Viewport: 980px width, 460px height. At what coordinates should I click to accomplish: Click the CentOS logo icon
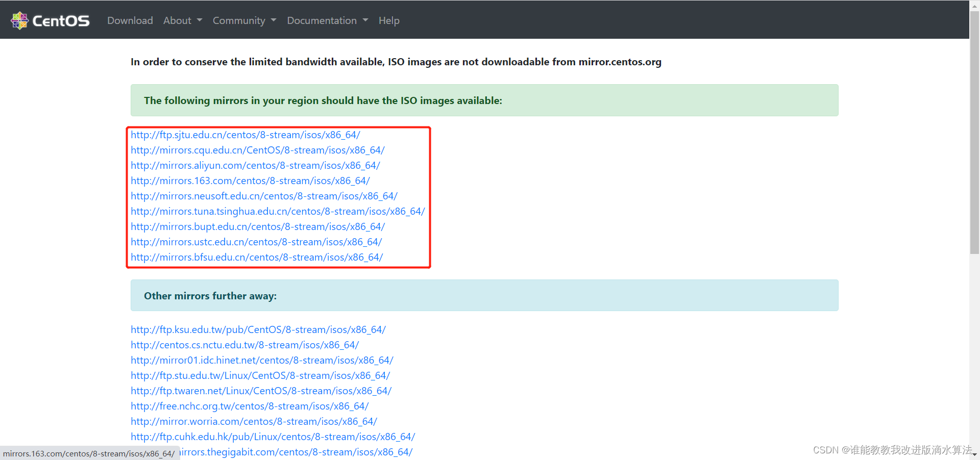(x=19, y=20)
